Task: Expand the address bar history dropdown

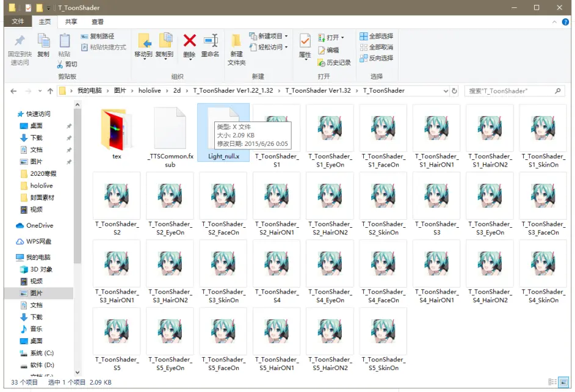Action: 446,91
